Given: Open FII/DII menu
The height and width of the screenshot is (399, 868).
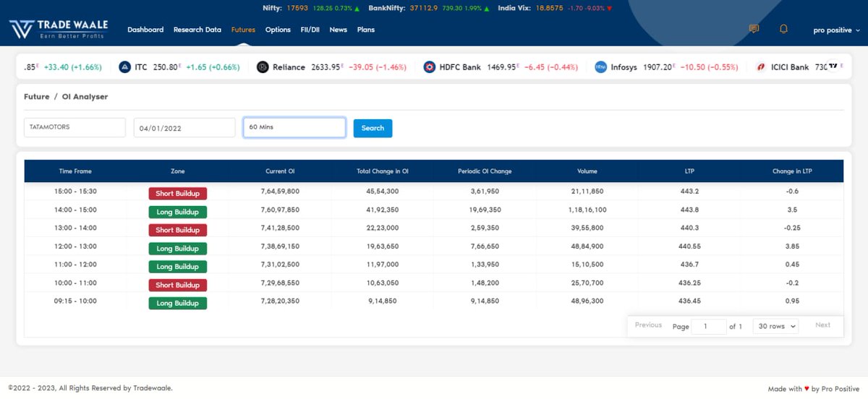Looking at the screenshot, I should click(x=310, y=30).
